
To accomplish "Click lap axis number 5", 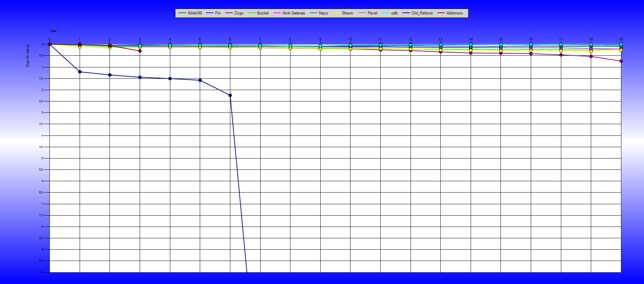I will (x=200, y=39).
